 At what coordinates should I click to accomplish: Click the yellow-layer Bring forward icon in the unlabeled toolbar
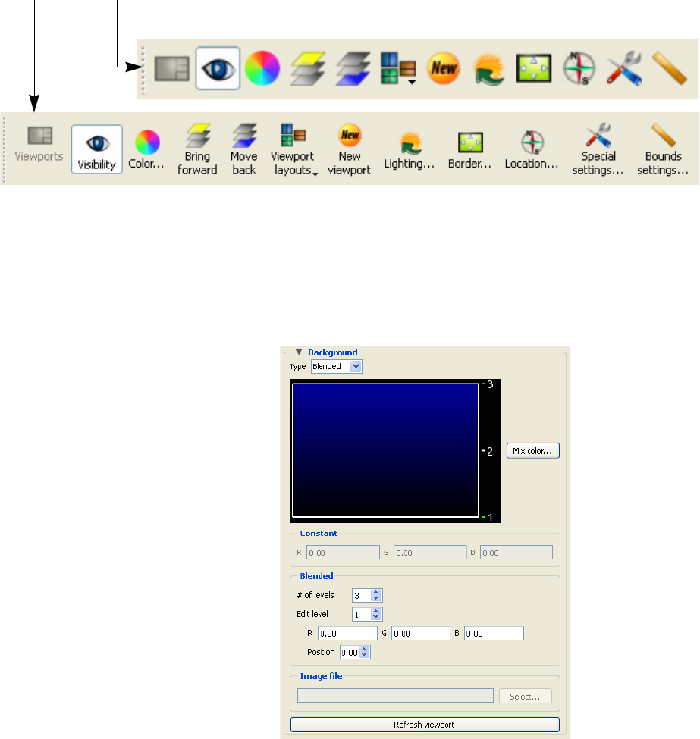(308, 69)
